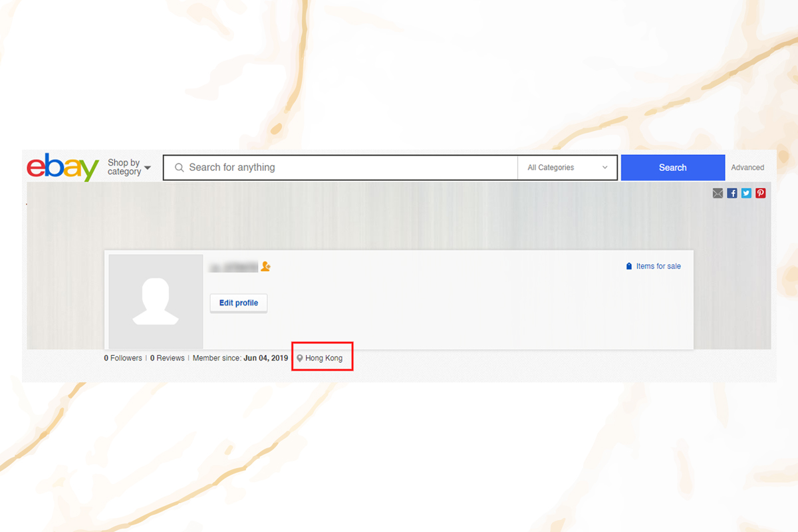Click the default profile avatar picture
The image size is (798, 532).
156,301
